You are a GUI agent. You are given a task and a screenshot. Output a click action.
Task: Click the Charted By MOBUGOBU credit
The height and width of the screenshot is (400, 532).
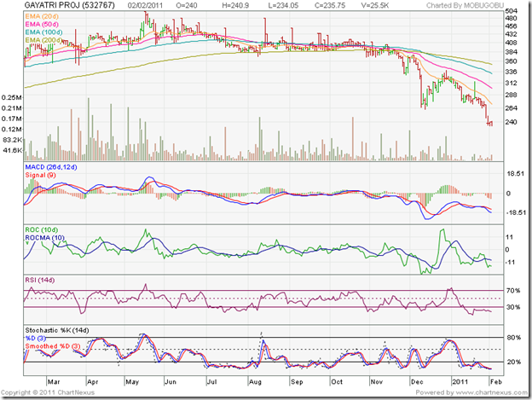coord(465,5)
